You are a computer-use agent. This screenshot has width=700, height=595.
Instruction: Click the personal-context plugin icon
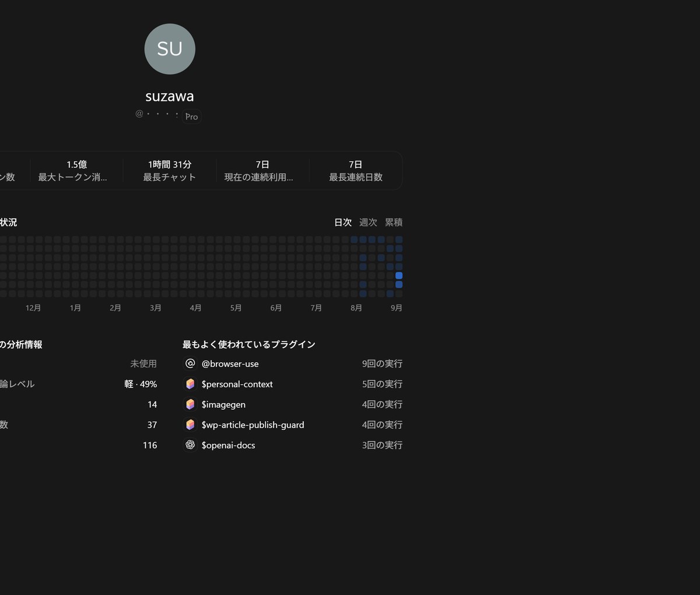(x=190, y=384)
